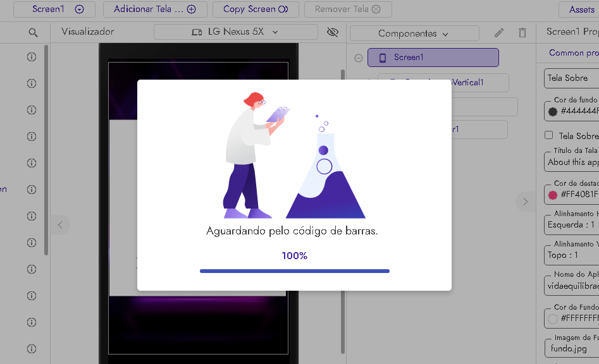The width and height of the screenshot is (599, 364).
Task: Click the Copy Screen button
Action: 256,9
